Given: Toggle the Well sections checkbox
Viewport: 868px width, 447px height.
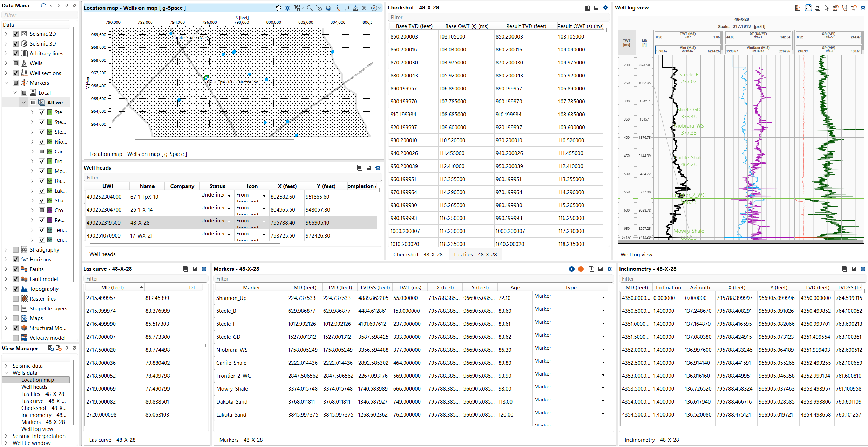Looking at the screenshot, I should [15, 73].
